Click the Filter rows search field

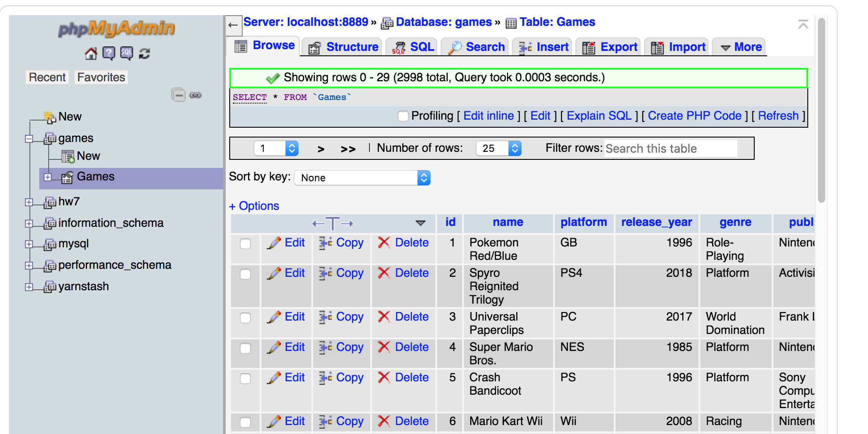(x=670, y=148)
